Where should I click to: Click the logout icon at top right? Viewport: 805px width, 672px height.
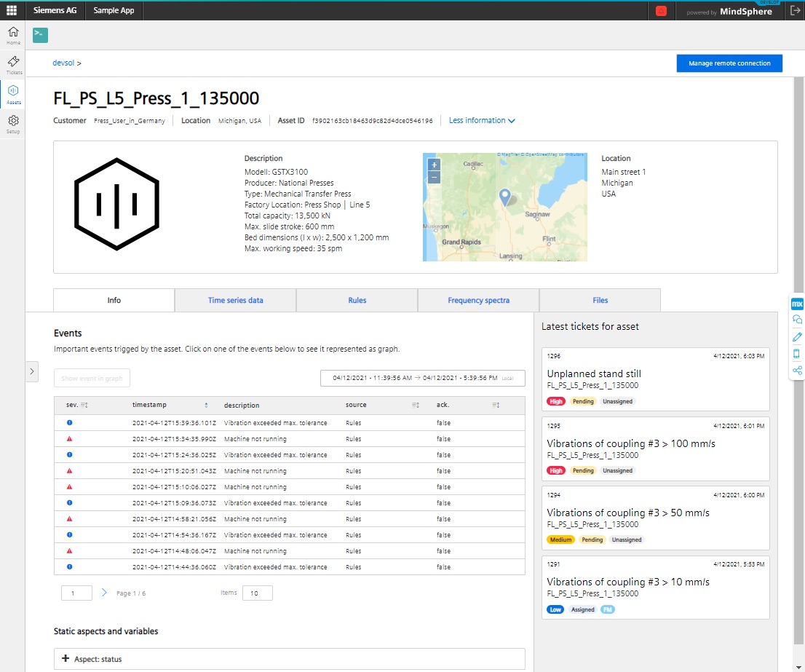794,11
